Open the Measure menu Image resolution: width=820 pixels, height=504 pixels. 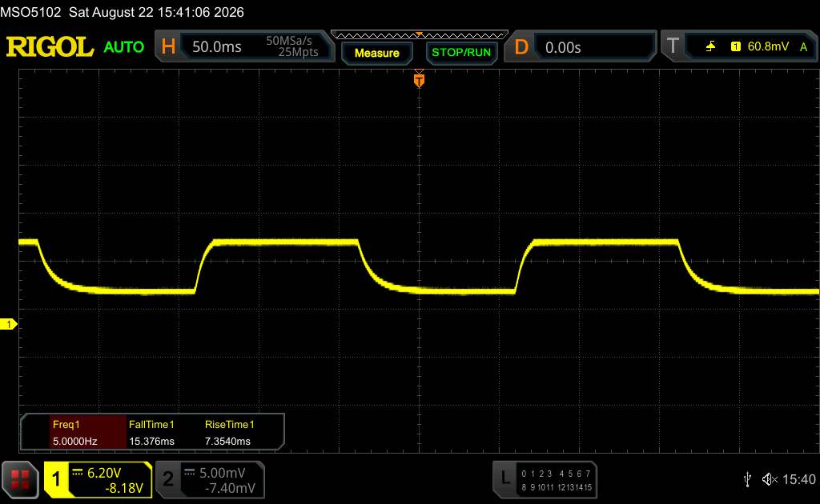click(376, 53)
